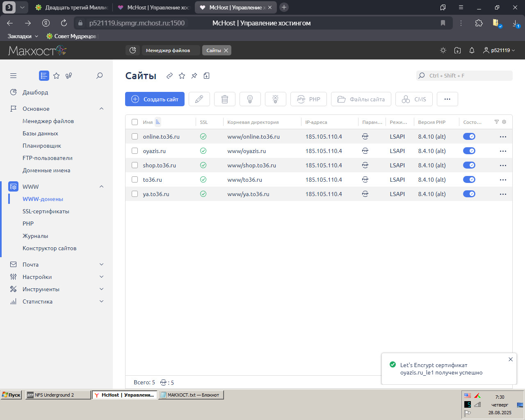Tick the checkbox for shop.to36.ru
525x420 pixels.
click(x=135, y=165)
